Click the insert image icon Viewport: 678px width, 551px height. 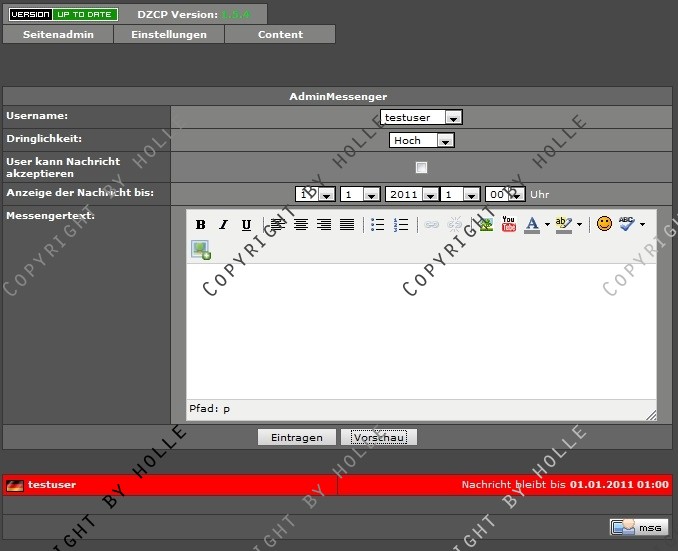point(201,250)
